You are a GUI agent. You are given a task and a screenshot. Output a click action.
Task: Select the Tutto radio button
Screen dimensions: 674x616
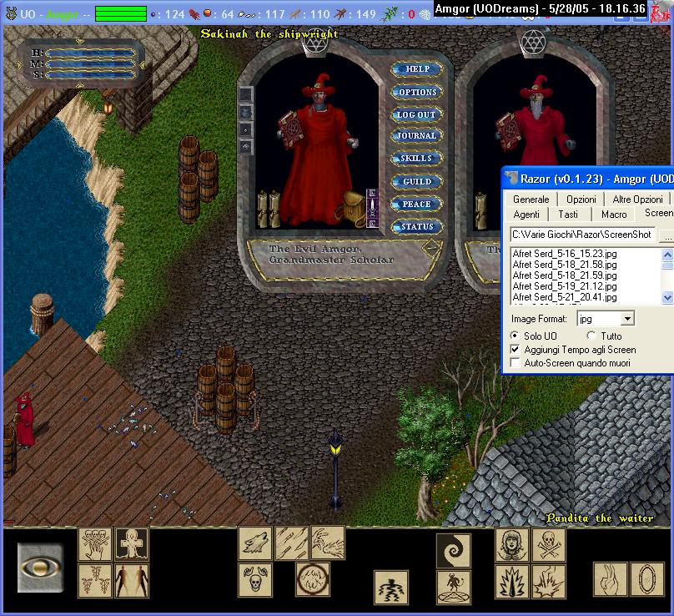(x=591, y=335)
